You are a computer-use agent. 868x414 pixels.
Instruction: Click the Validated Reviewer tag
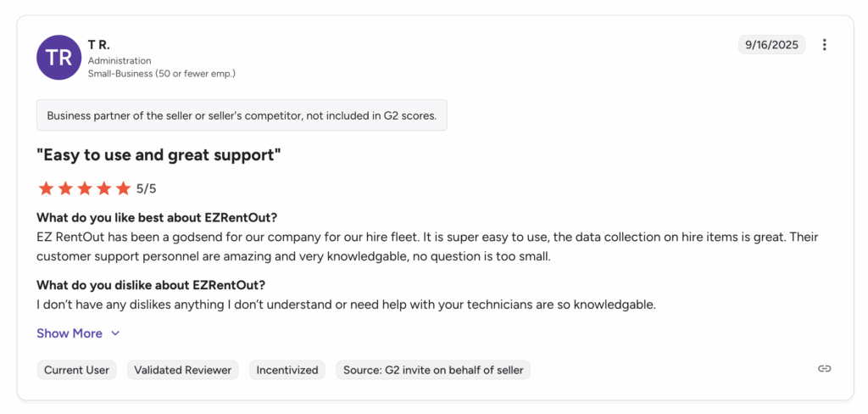(183, 370)
